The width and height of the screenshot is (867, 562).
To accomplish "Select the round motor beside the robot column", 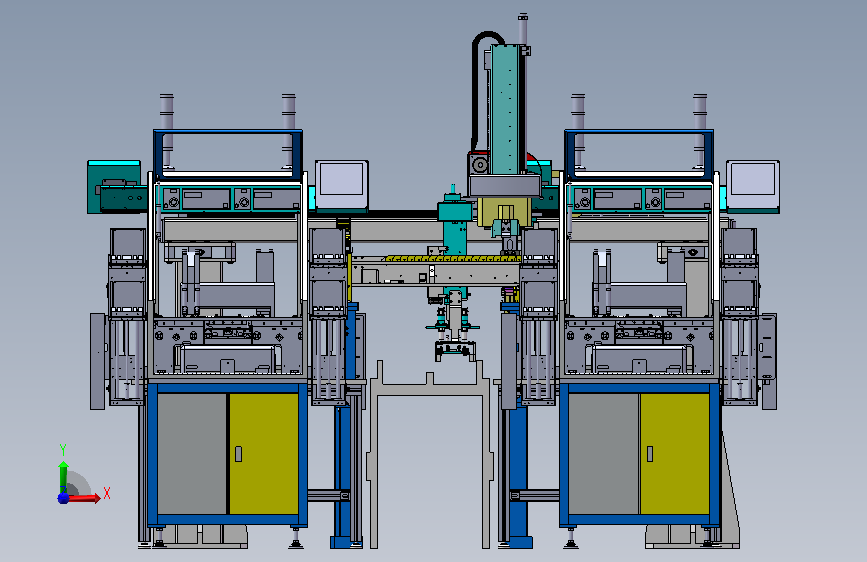I will (x=479, y=165).
